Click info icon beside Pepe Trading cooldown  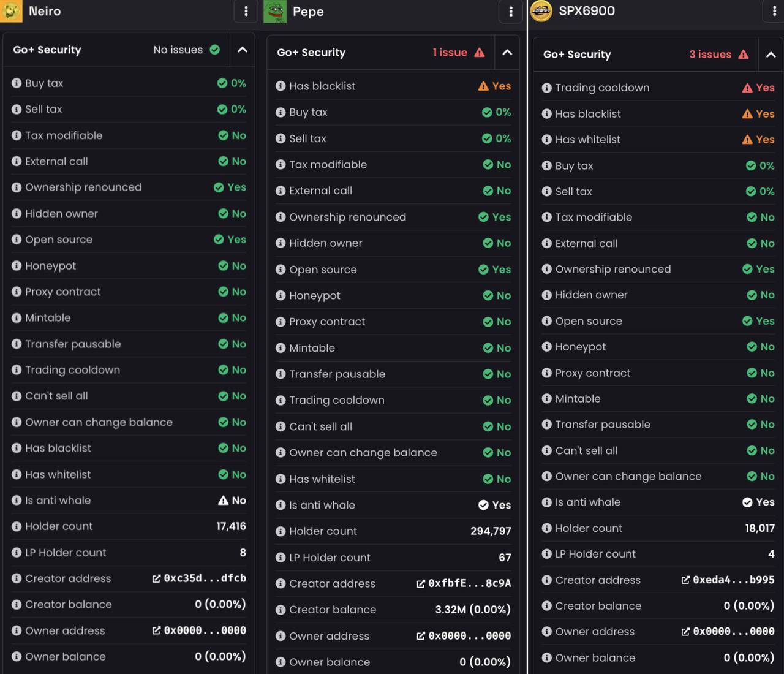(x=281, y=400)
